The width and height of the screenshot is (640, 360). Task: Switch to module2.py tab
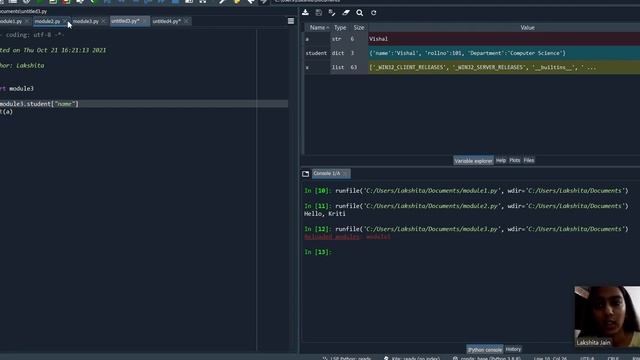pyautogui.click(x=47, y=21)
